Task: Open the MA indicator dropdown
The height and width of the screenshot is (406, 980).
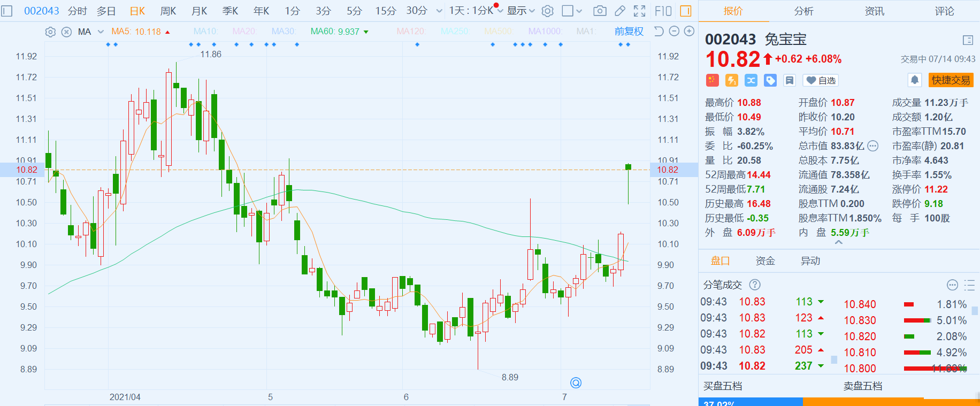Action: [x=100, y=32]
